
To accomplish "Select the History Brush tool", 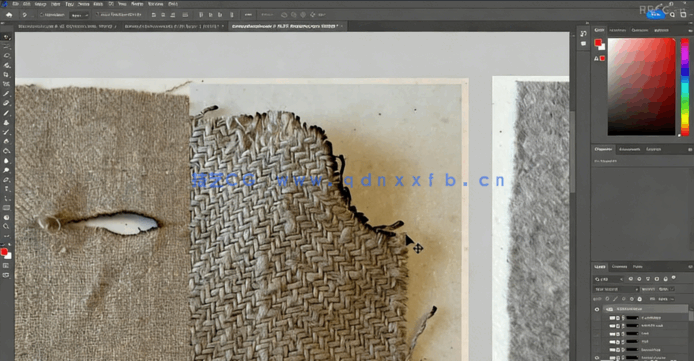I will (6, 132).
